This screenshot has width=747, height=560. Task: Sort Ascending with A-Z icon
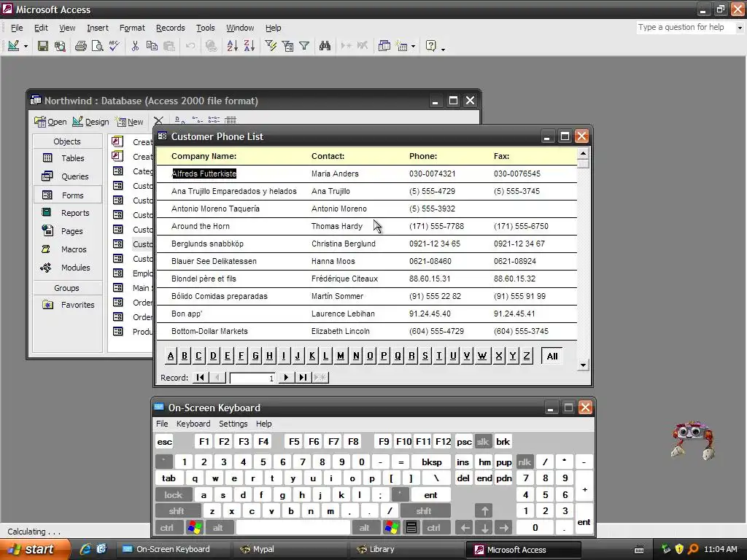233,46
